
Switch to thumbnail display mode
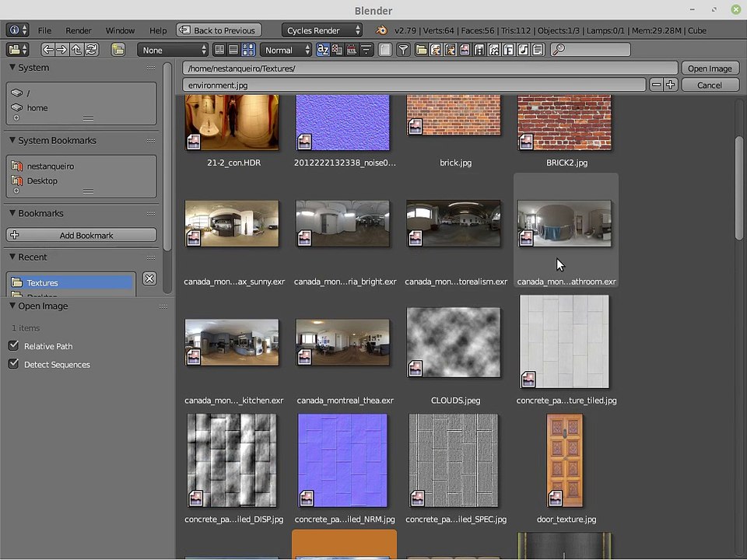248,50
